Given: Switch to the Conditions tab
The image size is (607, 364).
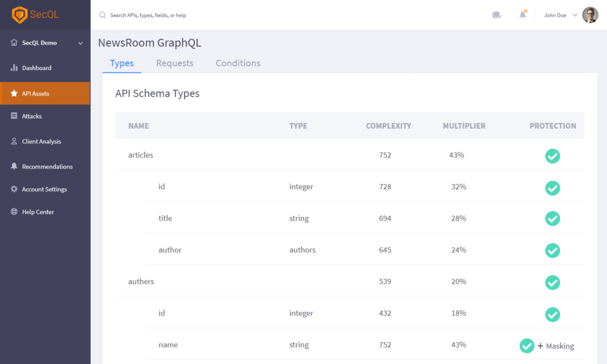Looking at the screenshot, I should tap(238, 63).
